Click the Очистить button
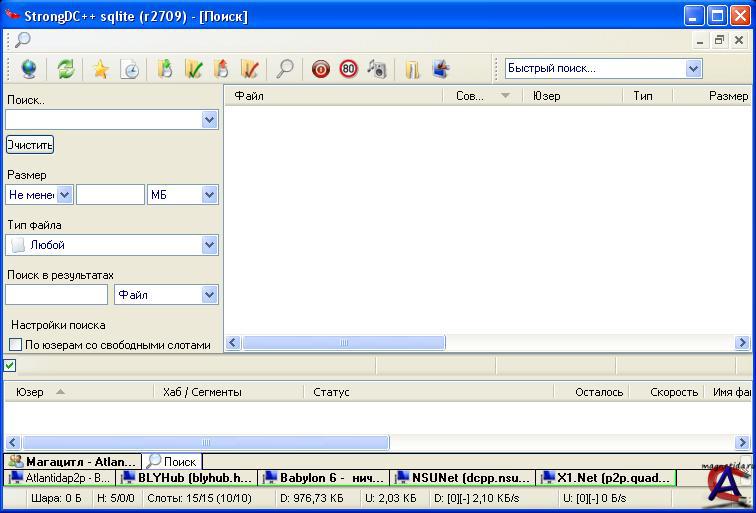756x513 pixels. pos(30,145)
